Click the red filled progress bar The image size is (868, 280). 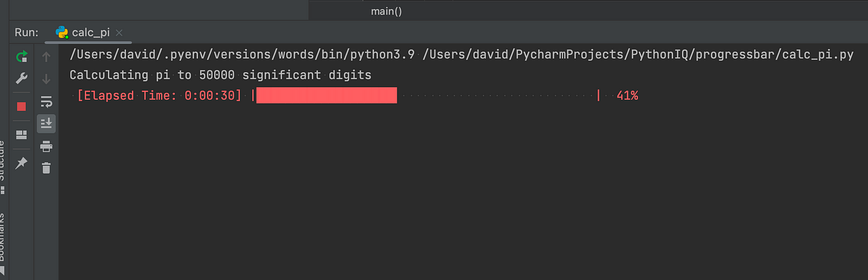(326, 95)
